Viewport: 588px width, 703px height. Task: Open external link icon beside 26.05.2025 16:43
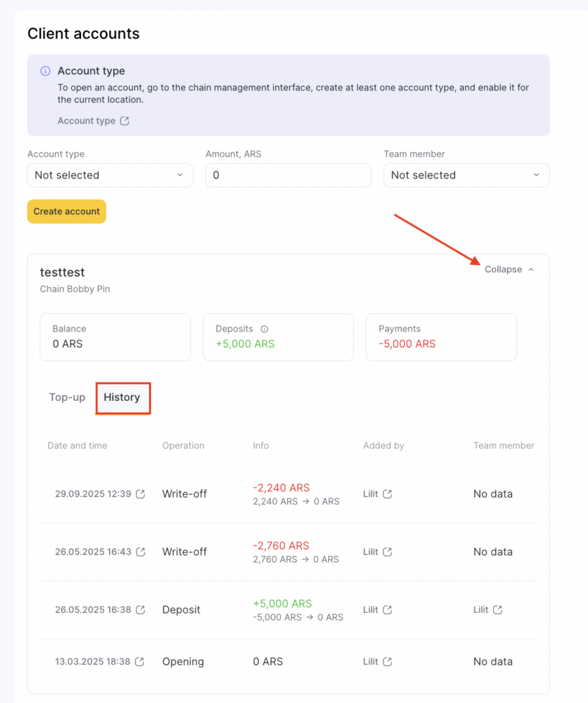pos(141,552)
